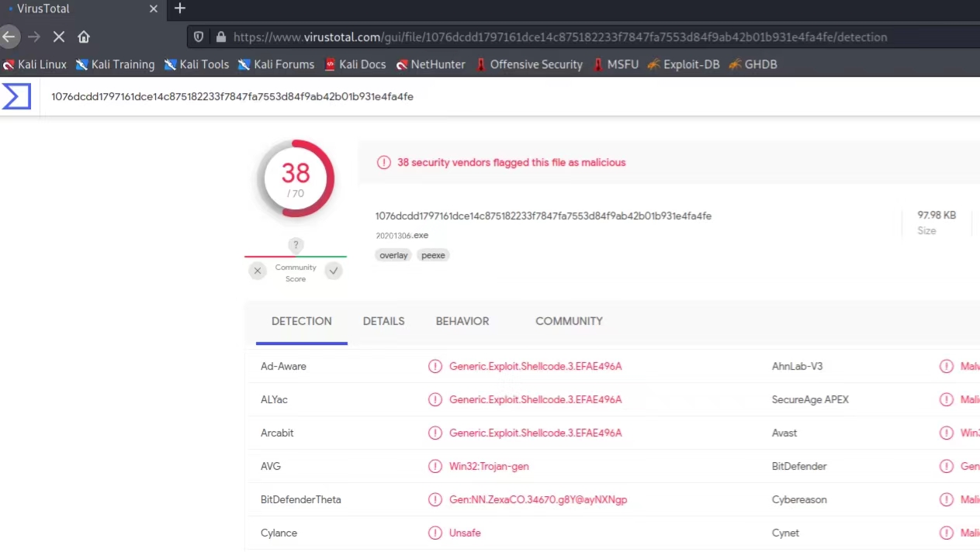Click the Arcabit vendor name
This screenshot has width=980, height=552.
(277, 433)
